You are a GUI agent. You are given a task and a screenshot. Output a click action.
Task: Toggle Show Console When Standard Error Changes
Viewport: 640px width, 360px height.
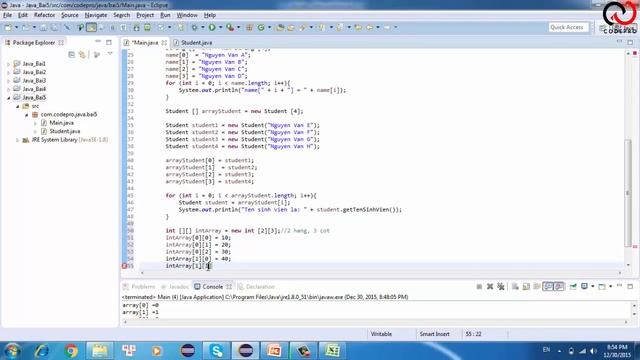559,287
